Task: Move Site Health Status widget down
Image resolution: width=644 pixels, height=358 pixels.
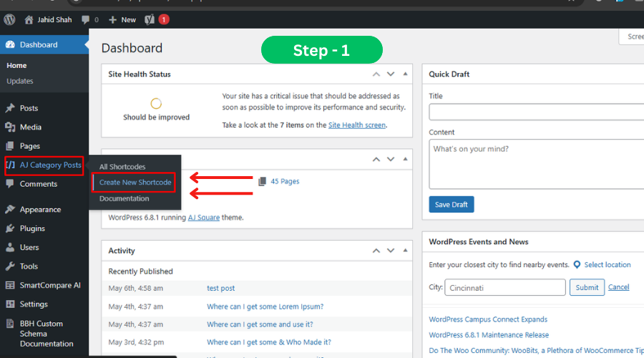Action: (391, 74)
